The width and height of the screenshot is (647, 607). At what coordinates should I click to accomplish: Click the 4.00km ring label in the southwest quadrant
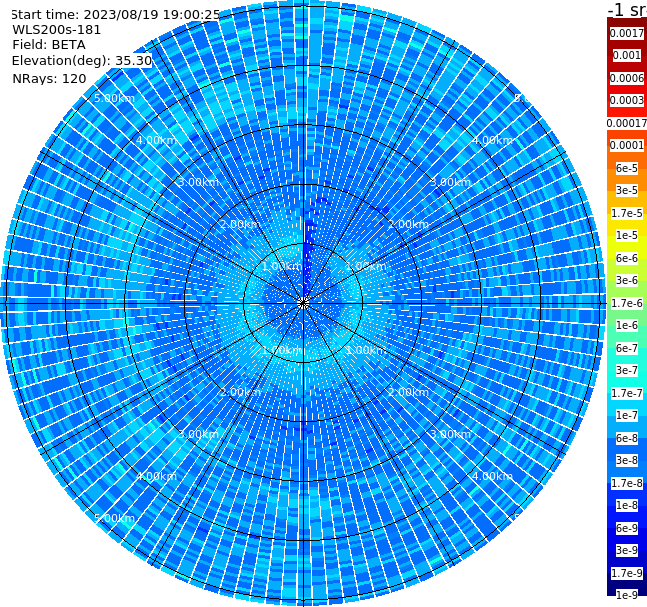pos(156,476)
